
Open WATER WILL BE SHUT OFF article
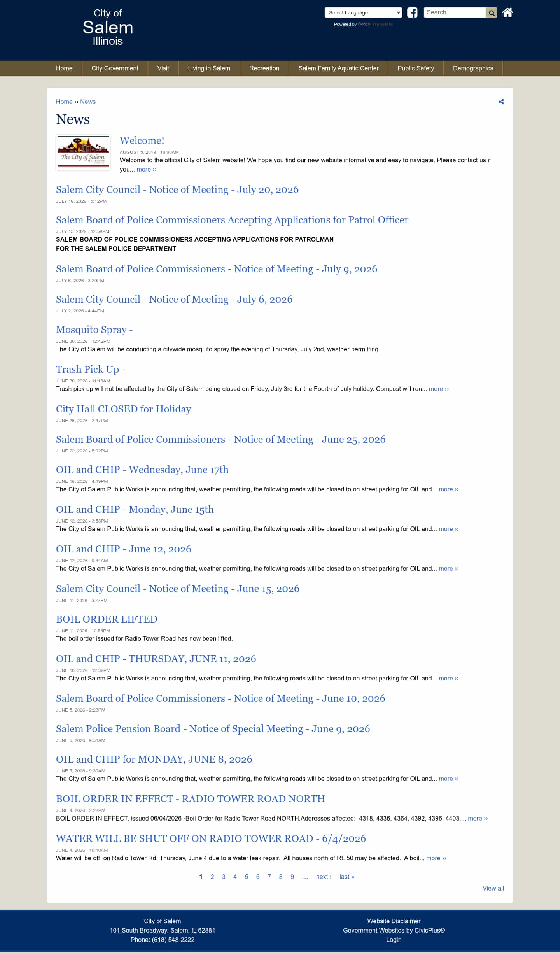(x=211, y=838)
